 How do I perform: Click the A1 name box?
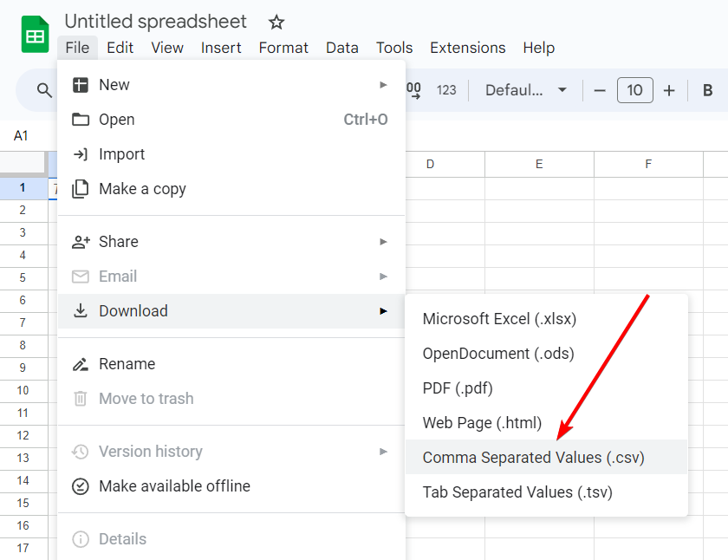pos(21,135)
